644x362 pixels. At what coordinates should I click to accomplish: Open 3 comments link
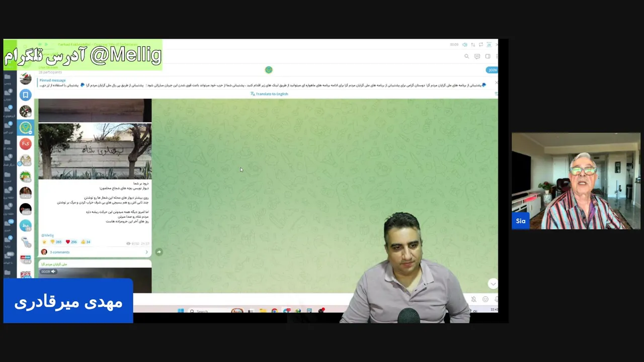pyautogui.click(x=59, y=252)
